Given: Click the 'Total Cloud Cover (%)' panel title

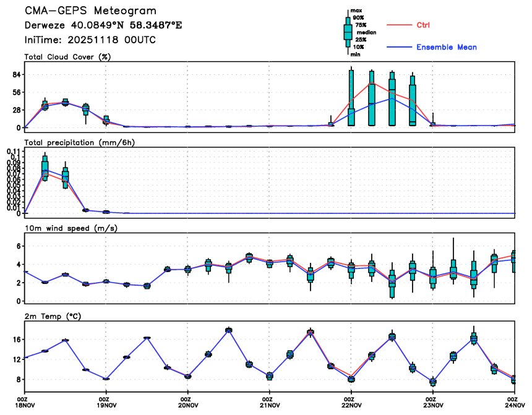Looking at the screenshot, I should (67, 57).
